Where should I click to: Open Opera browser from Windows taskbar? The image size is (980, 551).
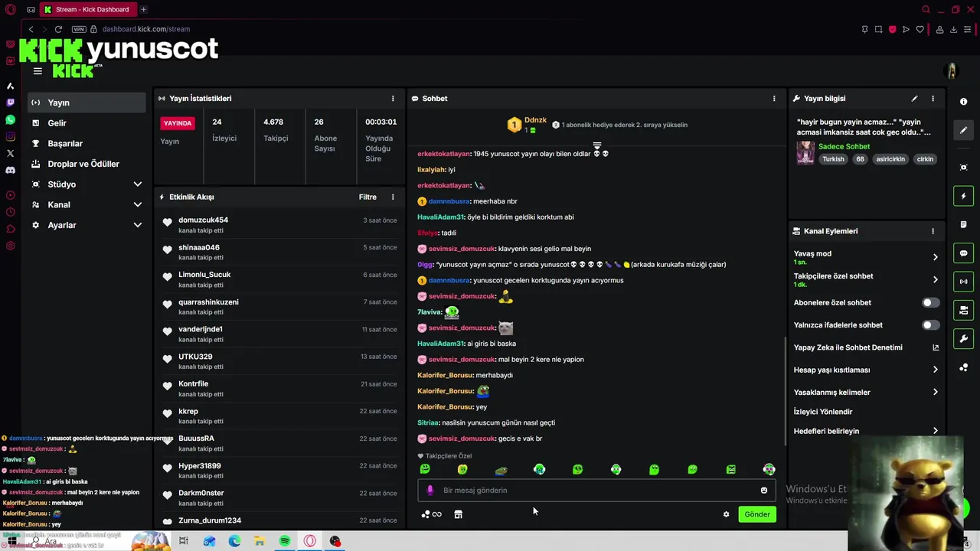point(310,541)
